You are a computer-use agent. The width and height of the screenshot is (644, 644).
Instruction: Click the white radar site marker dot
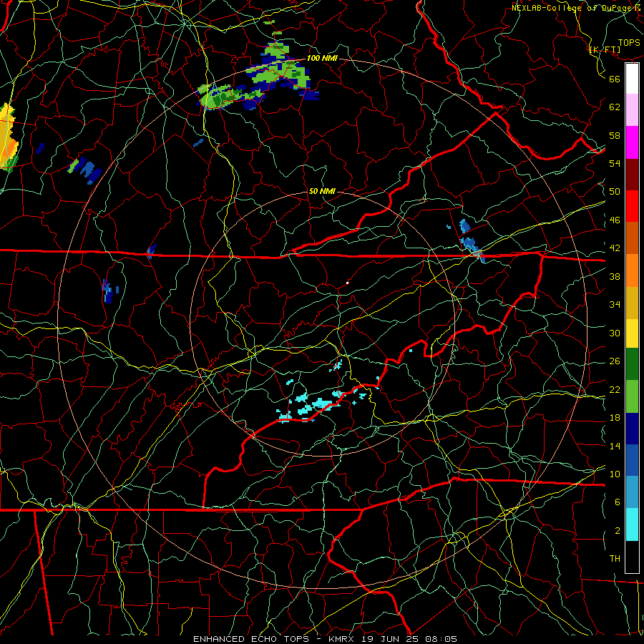click(x=348, y=283)
